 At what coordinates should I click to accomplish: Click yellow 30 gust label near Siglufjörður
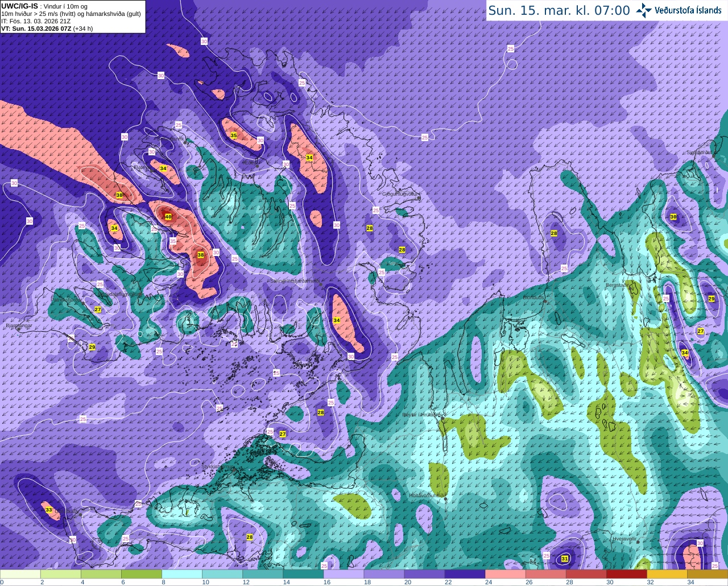(x=673, y=217)
